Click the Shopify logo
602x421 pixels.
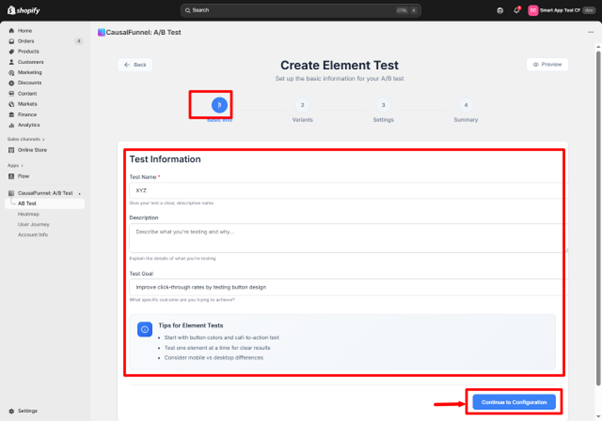point(25,10)
